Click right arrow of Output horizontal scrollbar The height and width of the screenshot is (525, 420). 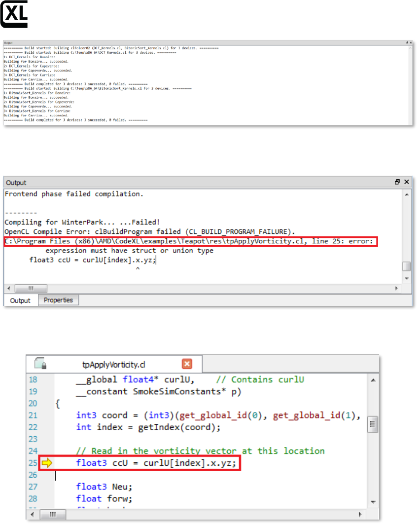point(397,288)
